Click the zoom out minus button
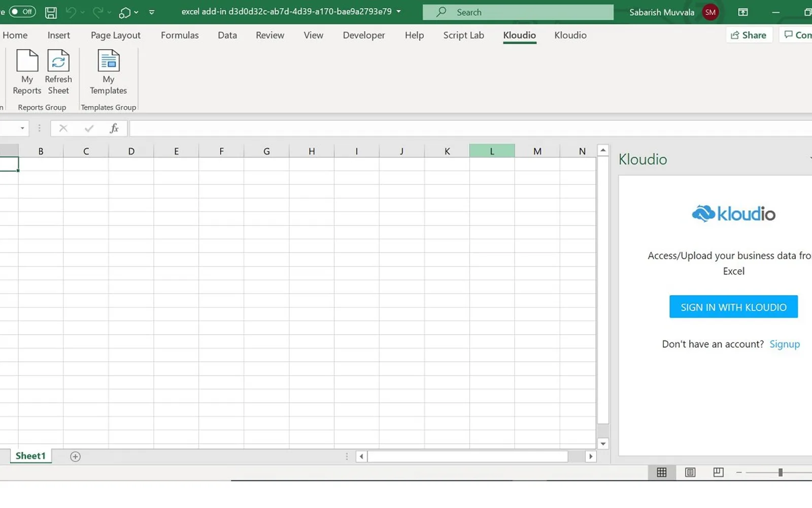The width and height of the screenshot is (812, 508). tap(739, 472)
